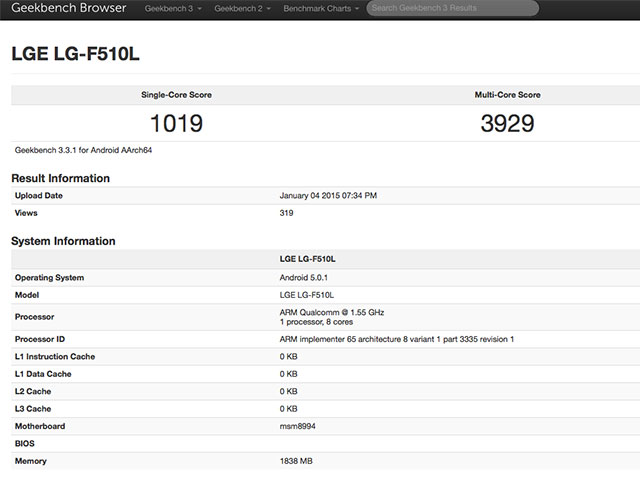Viewport: 640px width, 480px height.
Task: Select the 1838 MB memory value
Action: pyautogui.click(x=296, y=461)
